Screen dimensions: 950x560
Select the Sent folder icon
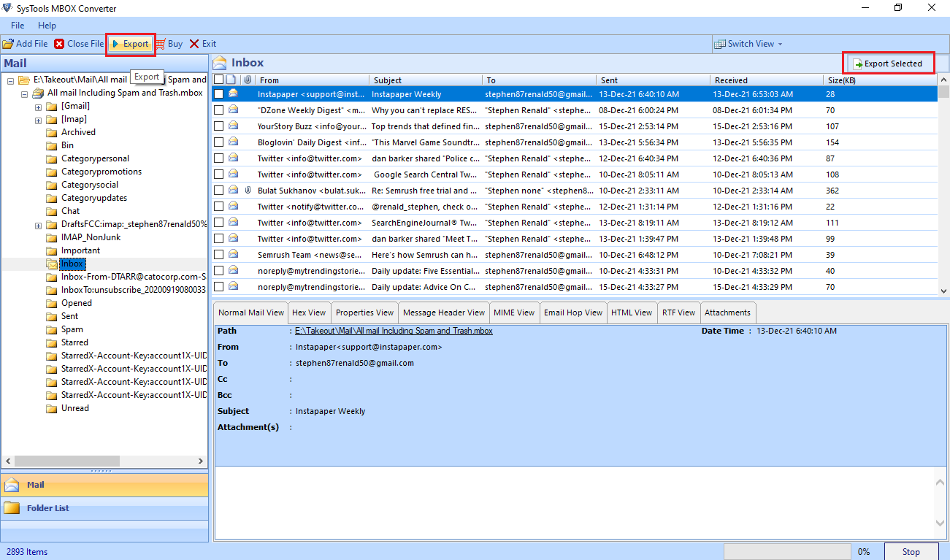[52, 317]
